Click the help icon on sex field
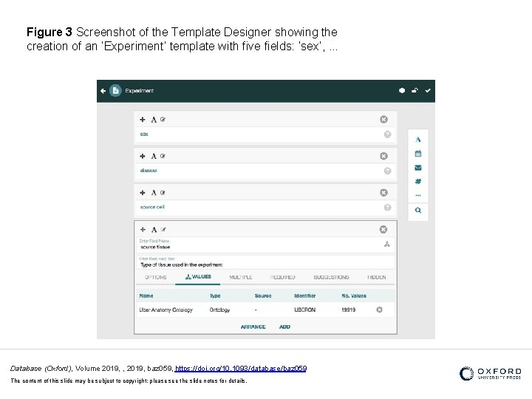 coord(387,134)
